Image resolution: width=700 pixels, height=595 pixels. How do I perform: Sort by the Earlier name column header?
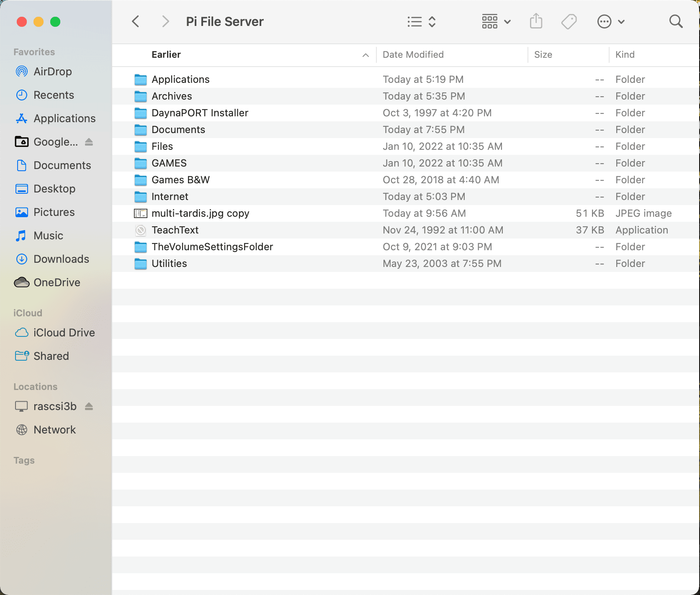coord(166,55)
